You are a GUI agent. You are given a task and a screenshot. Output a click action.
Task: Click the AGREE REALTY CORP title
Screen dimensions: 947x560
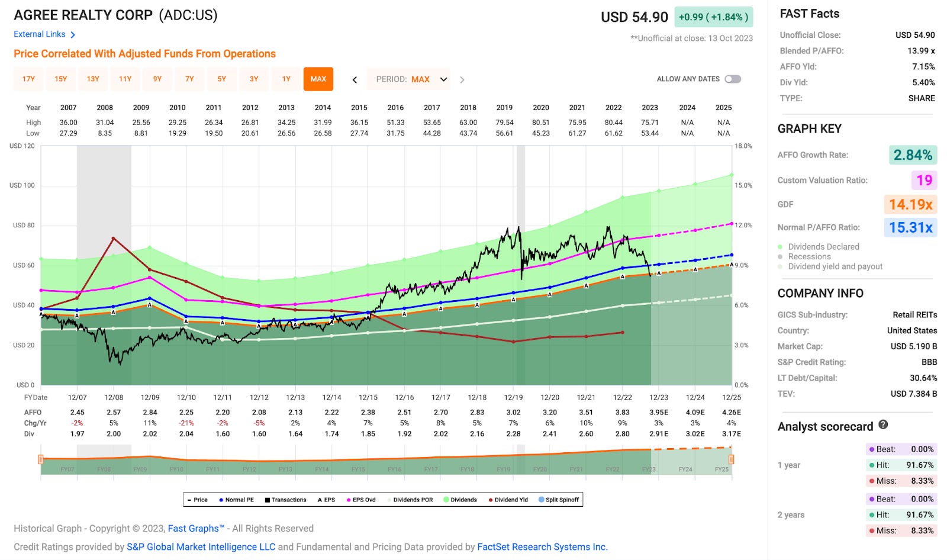(x=83, y=15)
